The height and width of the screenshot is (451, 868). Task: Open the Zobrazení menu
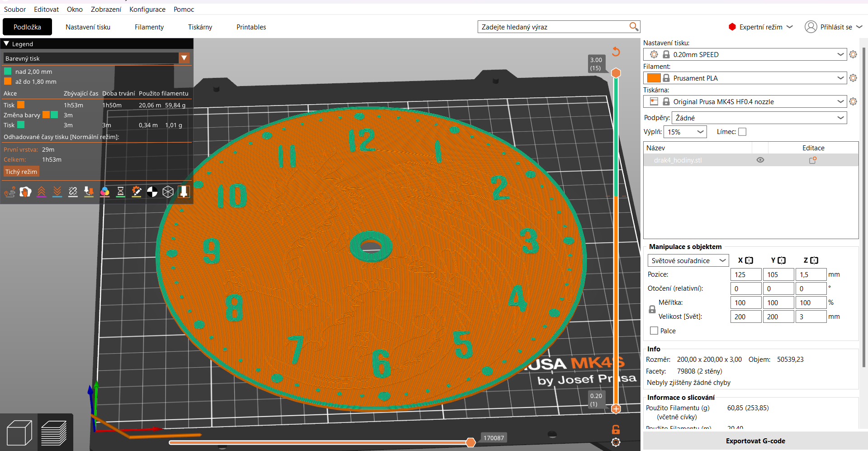[x=106, y=9]
